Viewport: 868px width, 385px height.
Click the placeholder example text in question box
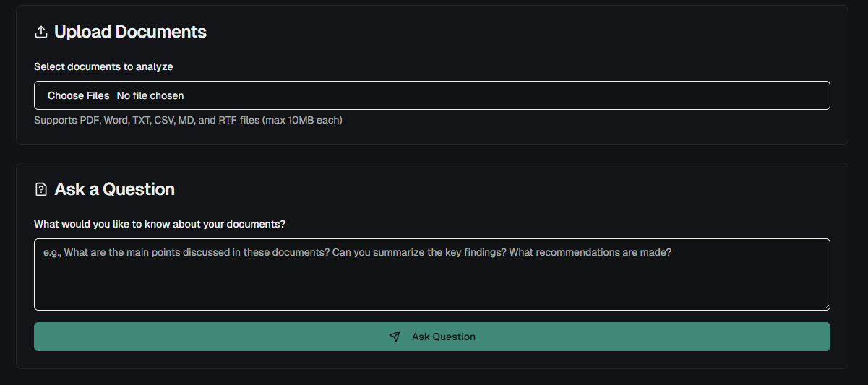pos(357,253)
